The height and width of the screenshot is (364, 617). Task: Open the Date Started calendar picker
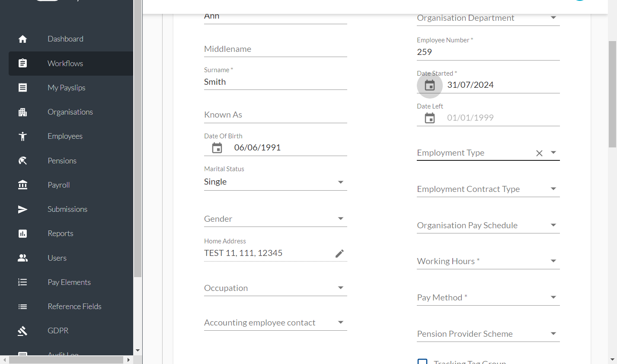(x=430, y=85)
